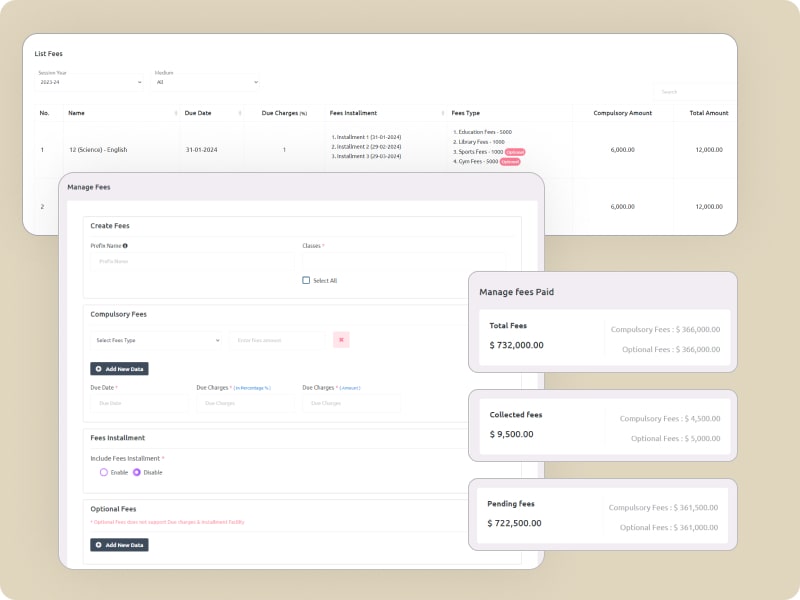Focus the Prefix Name input field
This screenshot has width=800, height=600.
[192, 261]
